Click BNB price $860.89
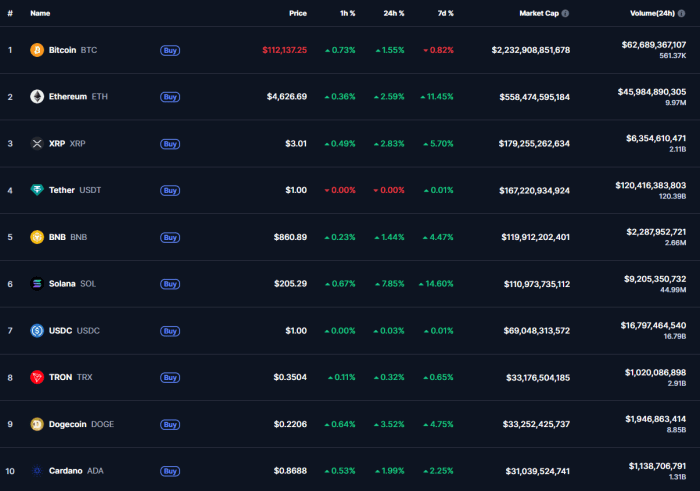The width and height of the screenshot is (700, 491). click(290, 237)
